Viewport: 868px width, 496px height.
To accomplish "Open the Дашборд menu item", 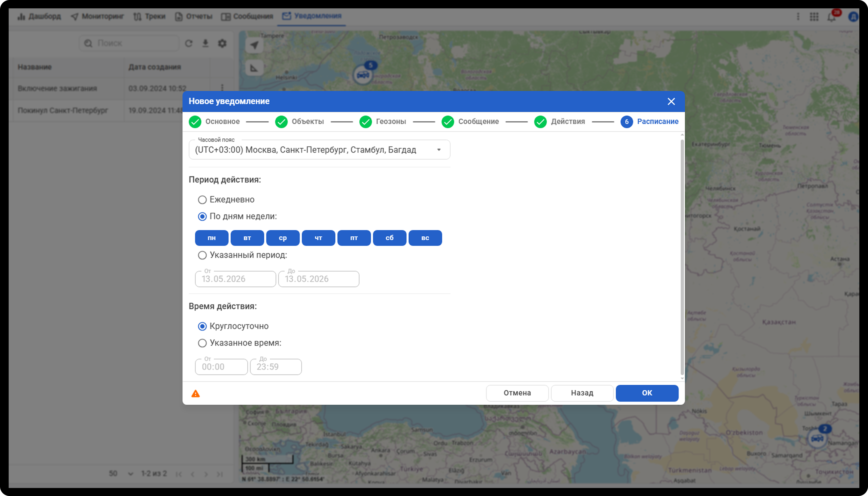I will coord(39,16).
